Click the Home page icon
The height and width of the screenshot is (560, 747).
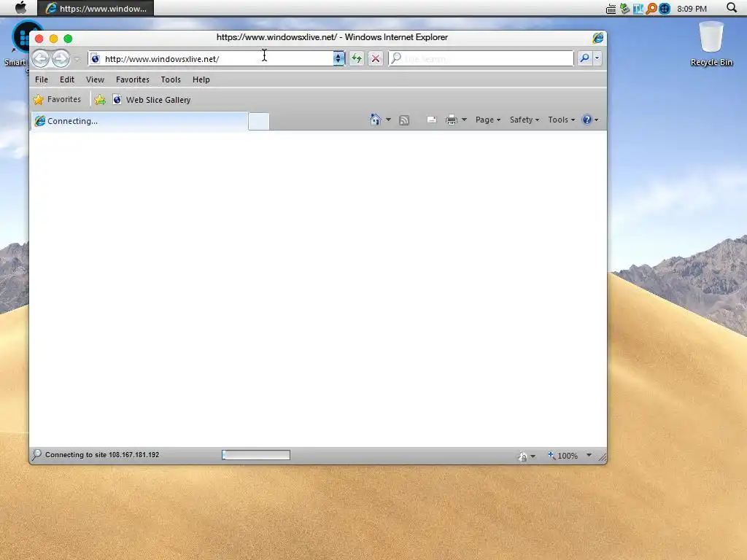pyautogui.click(x=376, y=120)
